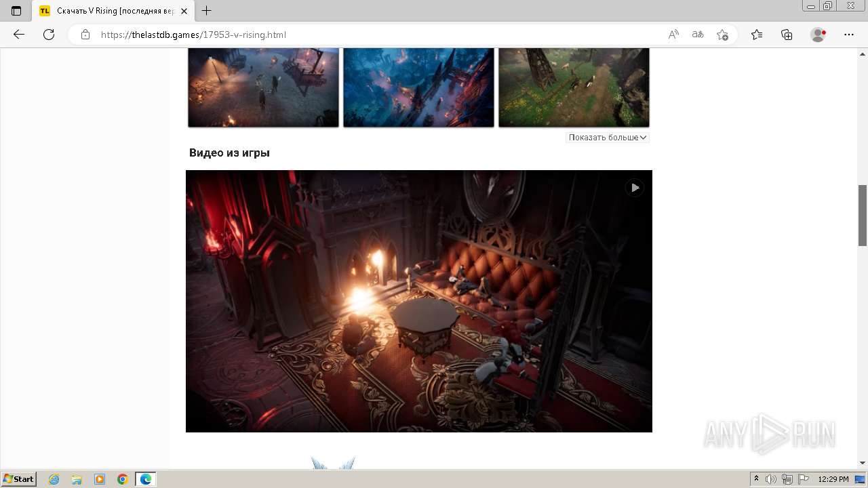Add this page to favorites

click(x=722, y=35)
